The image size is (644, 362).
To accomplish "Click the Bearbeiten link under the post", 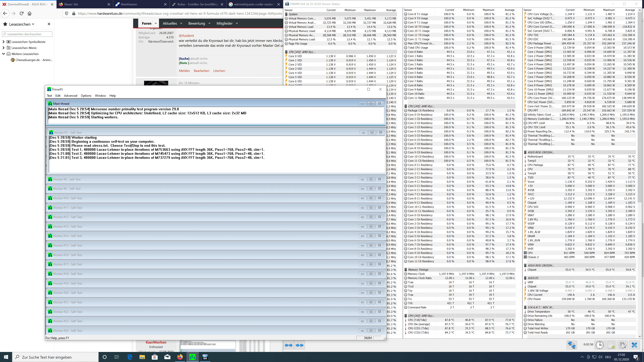I will click(201, 71).
